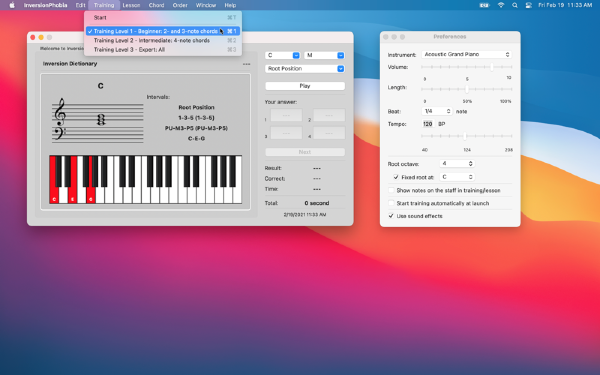Click the date and time in menu bar
This screenshot has width=600, height=375.
pos(565,5)
